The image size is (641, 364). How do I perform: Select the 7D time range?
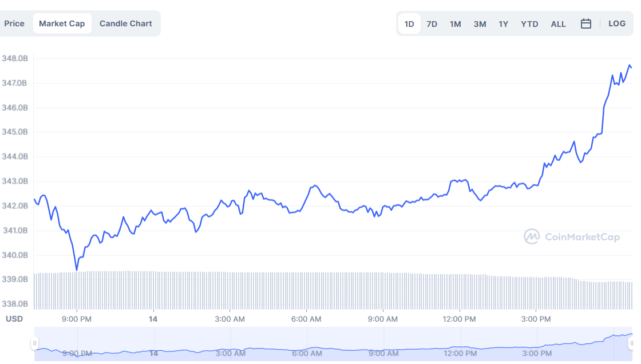pyautogui.click(x=432, y=23)
